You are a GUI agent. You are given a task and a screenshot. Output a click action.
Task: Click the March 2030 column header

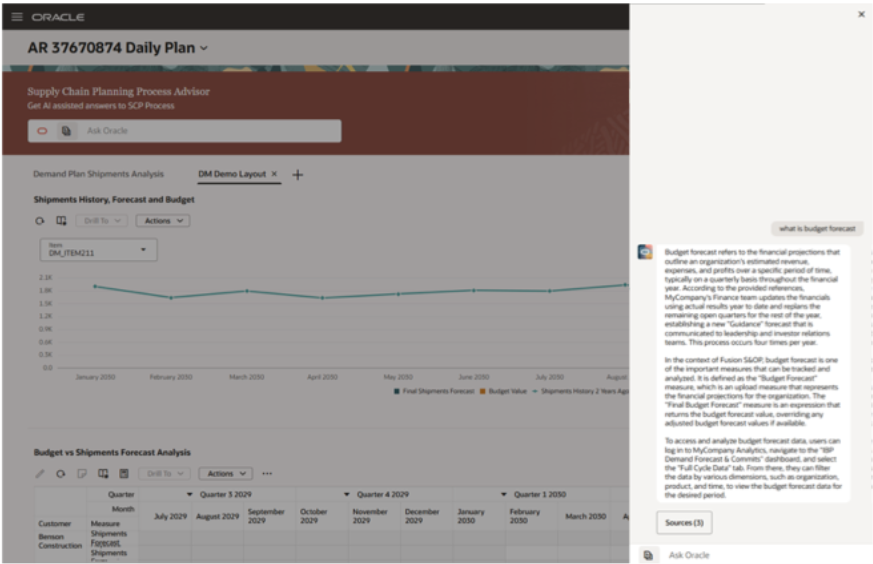pos(586,517)
